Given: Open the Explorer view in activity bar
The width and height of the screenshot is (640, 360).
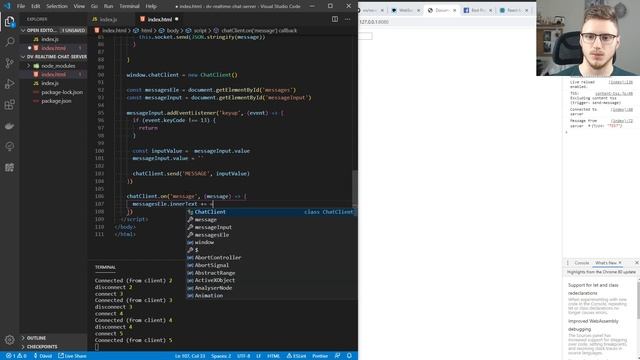Looking at the screenshot, I should click(x=9, y=21).
